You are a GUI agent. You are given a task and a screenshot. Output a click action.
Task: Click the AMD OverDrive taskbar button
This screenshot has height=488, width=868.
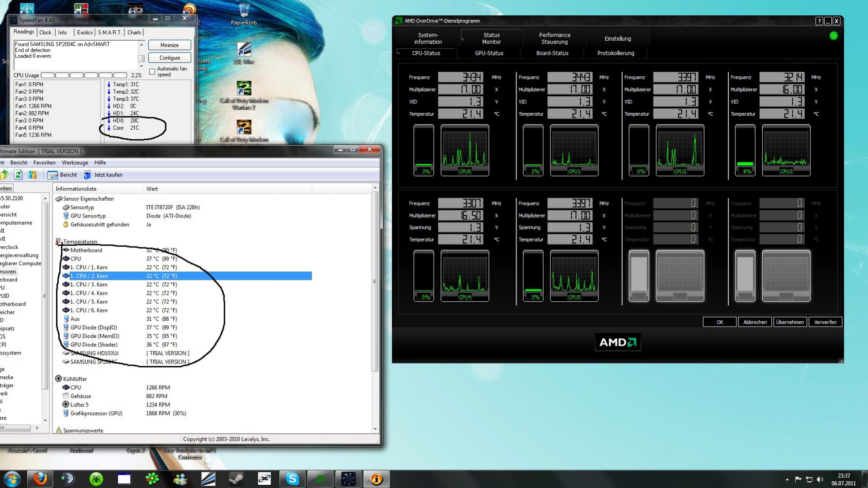pos(320,479)
